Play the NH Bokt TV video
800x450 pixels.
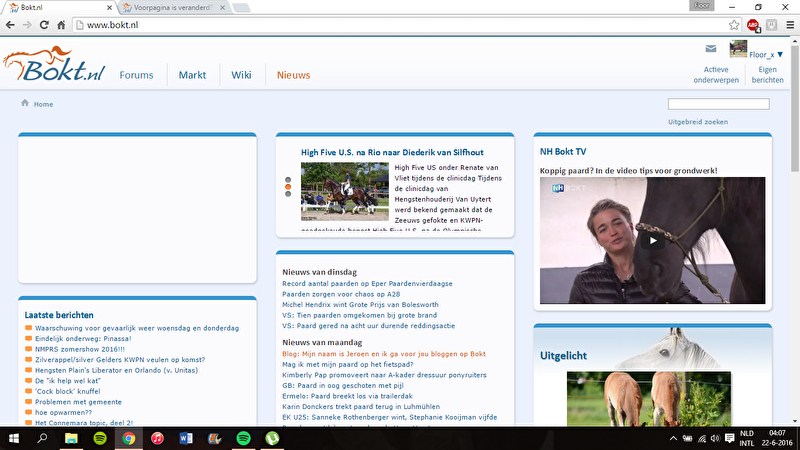[653, 241]
